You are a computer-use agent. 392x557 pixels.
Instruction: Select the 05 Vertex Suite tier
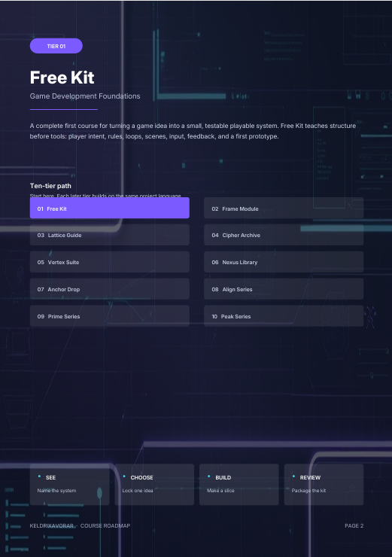point(109,262)
